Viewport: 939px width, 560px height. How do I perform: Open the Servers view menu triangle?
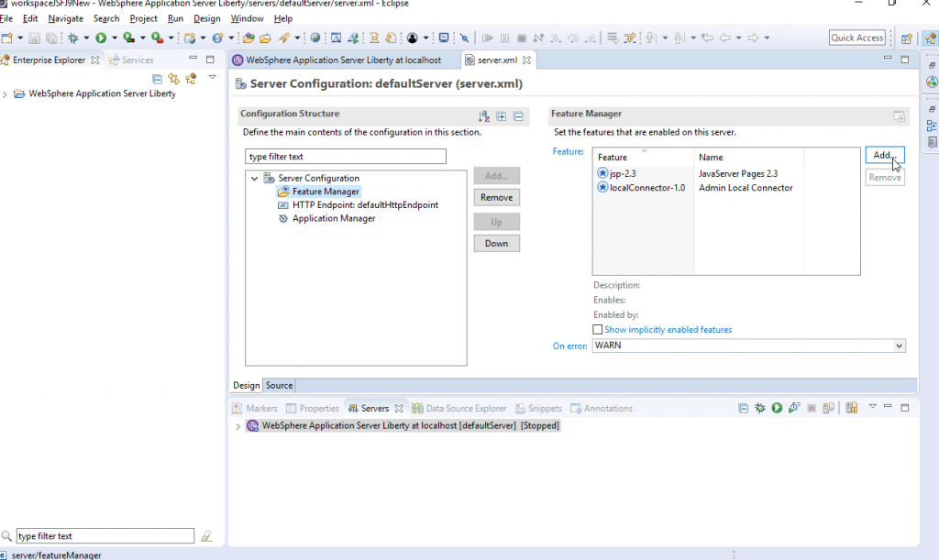tap(873, 406)
